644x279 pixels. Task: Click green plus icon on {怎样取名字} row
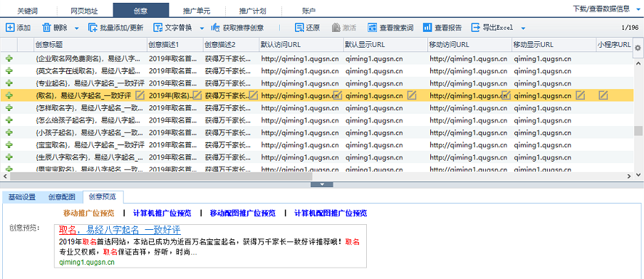[9, 108]
